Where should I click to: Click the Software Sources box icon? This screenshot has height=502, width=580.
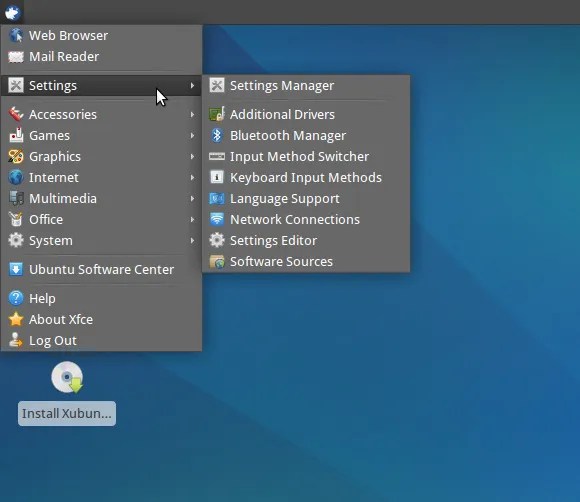(217, 262)
